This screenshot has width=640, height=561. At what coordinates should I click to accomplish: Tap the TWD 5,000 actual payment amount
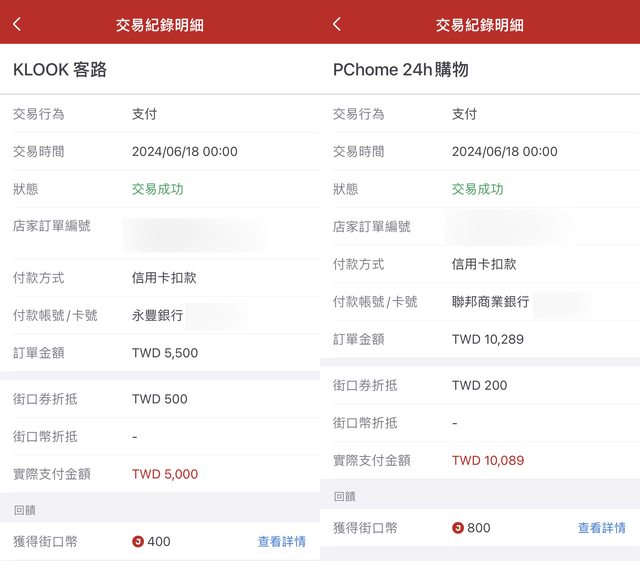coord(165,474)
